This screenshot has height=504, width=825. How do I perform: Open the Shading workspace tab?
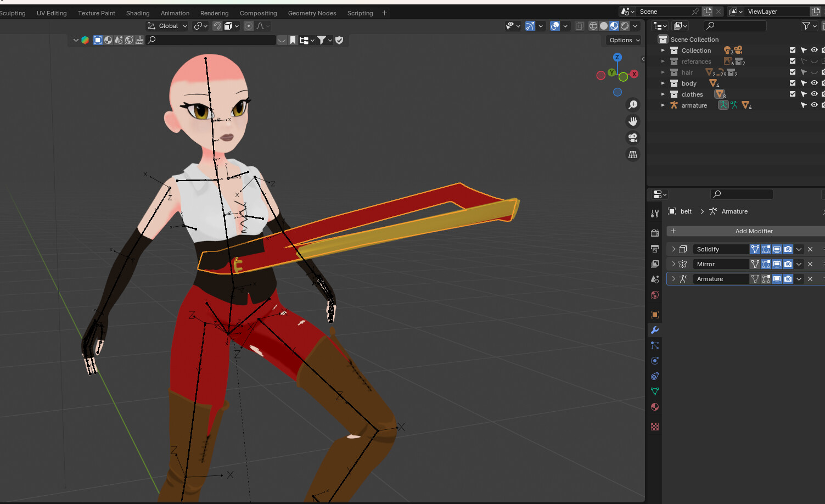coord(138,13)
